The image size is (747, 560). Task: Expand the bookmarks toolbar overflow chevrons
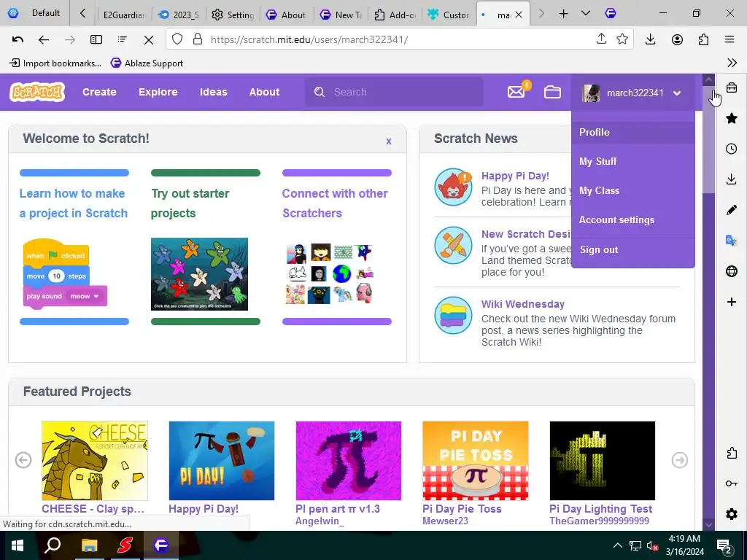pos(732,63)
